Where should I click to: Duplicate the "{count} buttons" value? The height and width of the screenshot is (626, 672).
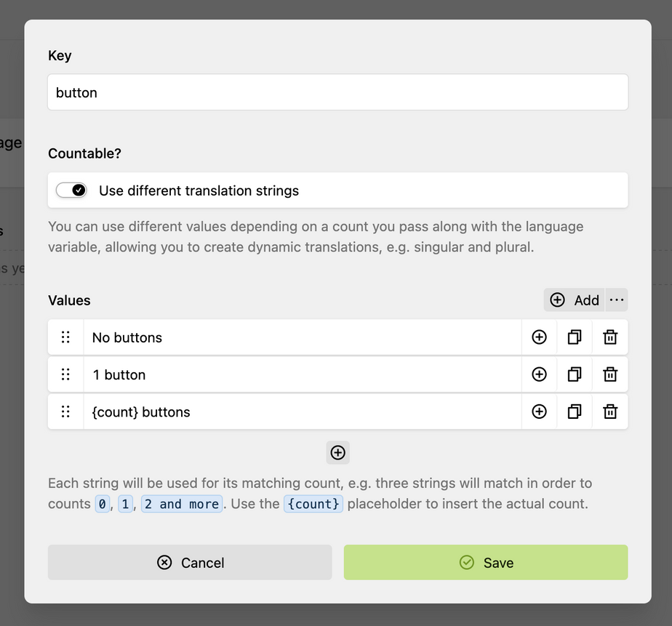pos(575,412)
